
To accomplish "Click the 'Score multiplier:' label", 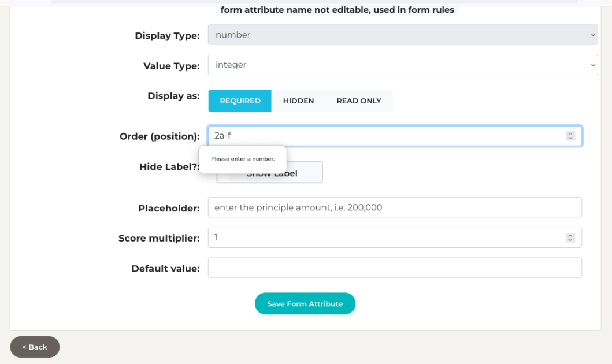I will coord(159,239).
